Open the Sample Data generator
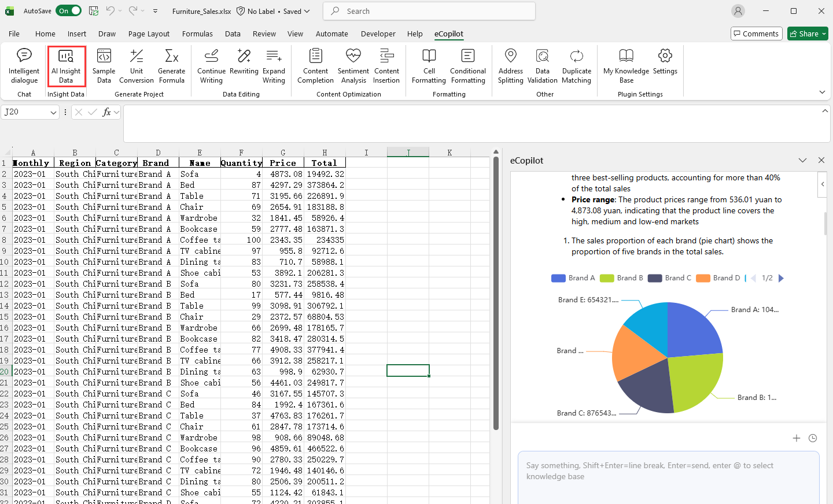 point(104,66)
